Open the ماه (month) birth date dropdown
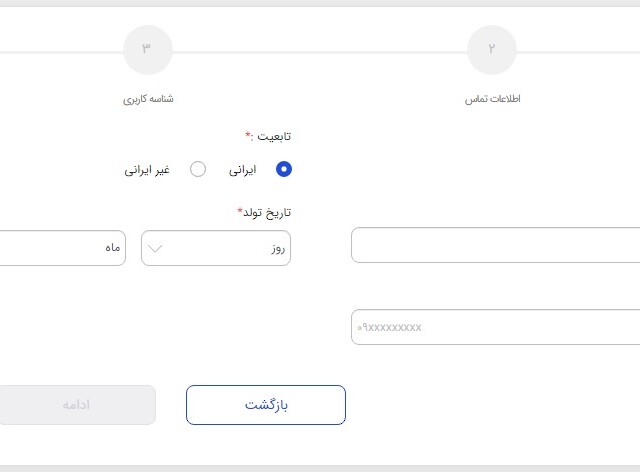This screenshot has width=640, height=472. pos(60,248)
